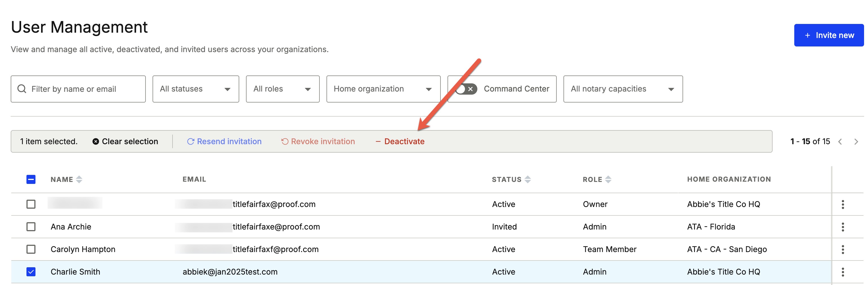The width and height of the screenshot is (868, 285).
Task: Open the All notary capacities dropdown
Action: point(623,89)
